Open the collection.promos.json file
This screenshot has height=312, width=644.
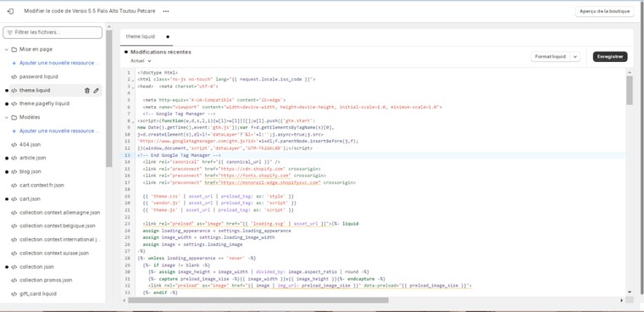46,281
